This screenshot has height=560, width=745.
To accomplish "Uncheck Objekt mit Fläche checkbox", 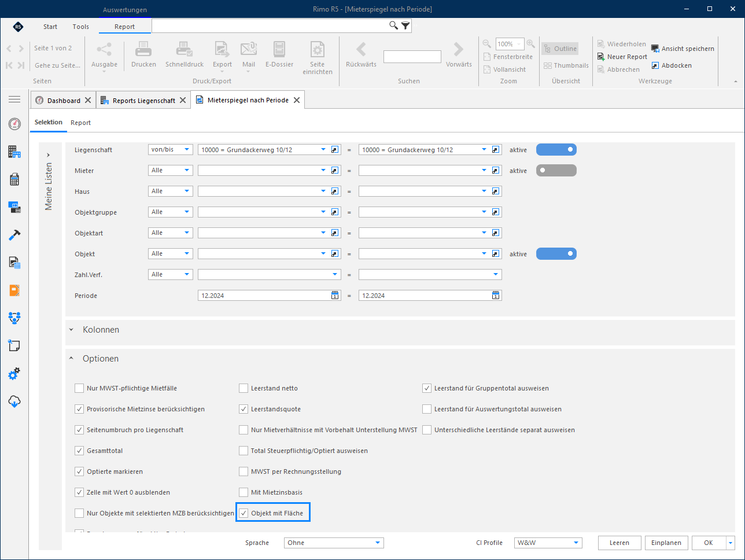I will (244, 513).
